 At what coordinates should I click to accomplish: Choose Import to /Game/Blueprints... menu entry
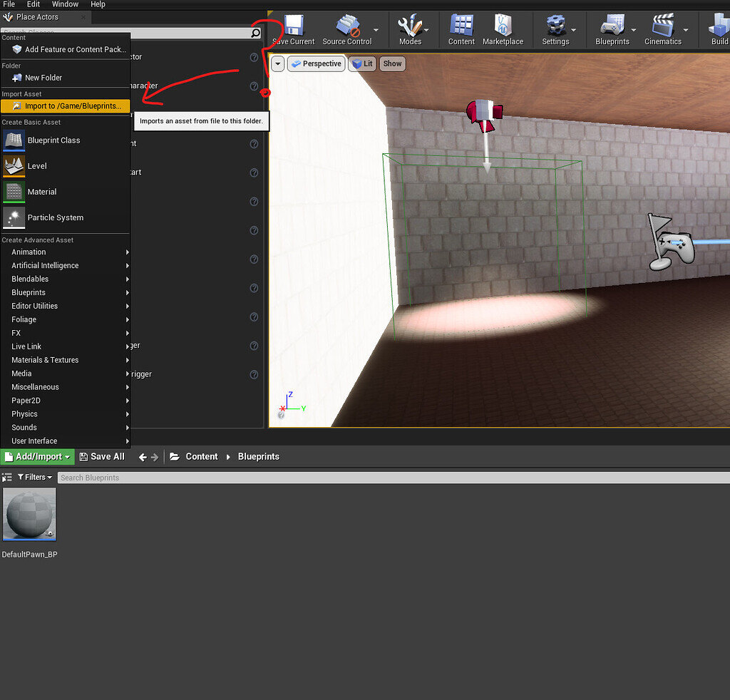pos(65,106)
